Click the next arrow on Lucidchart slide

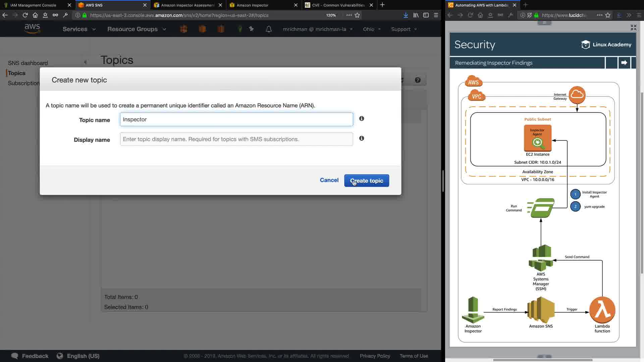coord(624,63)
